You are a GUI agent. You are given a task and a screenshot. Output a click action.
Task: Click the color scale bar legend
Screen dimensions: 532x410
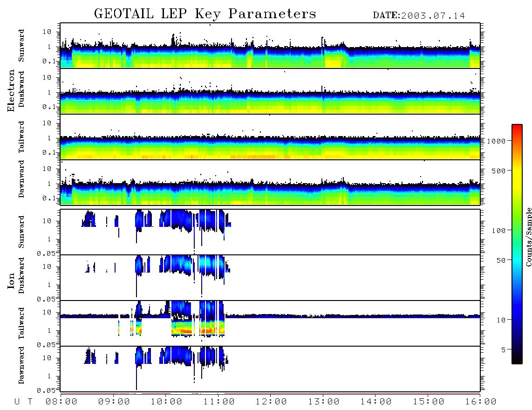pyautogui.click(x=517, y=244)
